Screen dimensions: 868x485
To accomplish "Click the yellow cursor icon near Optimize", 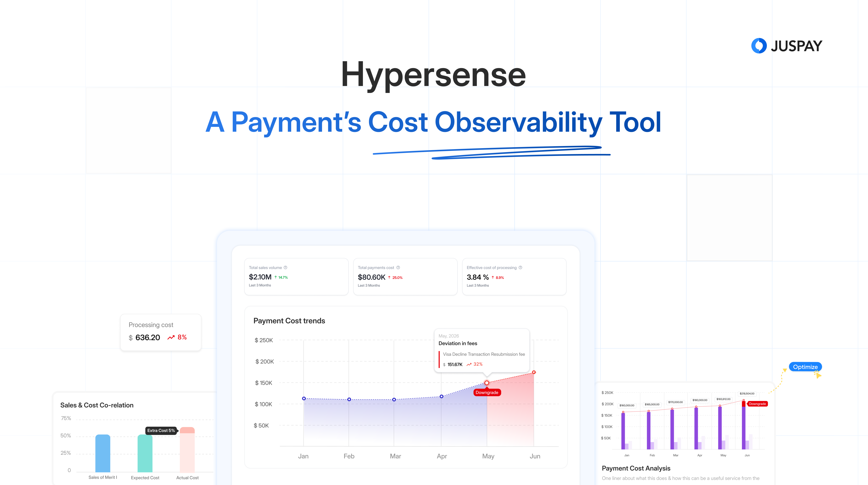I will (x=818, y=374).
